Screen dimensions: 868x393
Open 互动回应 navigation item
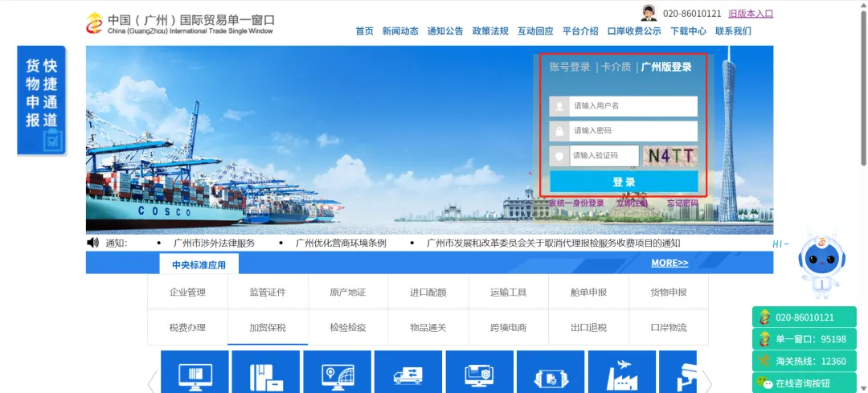pos(535,31)
